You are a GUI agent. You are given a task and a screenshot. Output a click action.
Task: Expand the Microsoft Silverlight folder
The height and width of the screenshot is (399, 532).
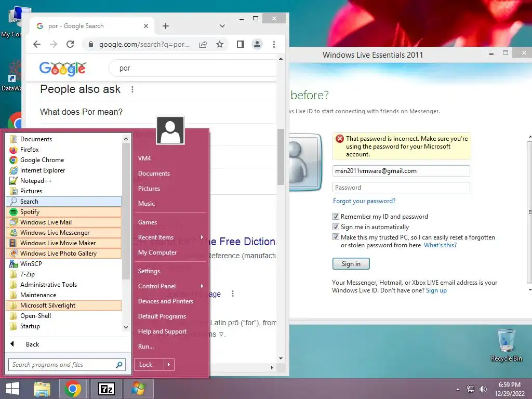click(x=63, y=305)
